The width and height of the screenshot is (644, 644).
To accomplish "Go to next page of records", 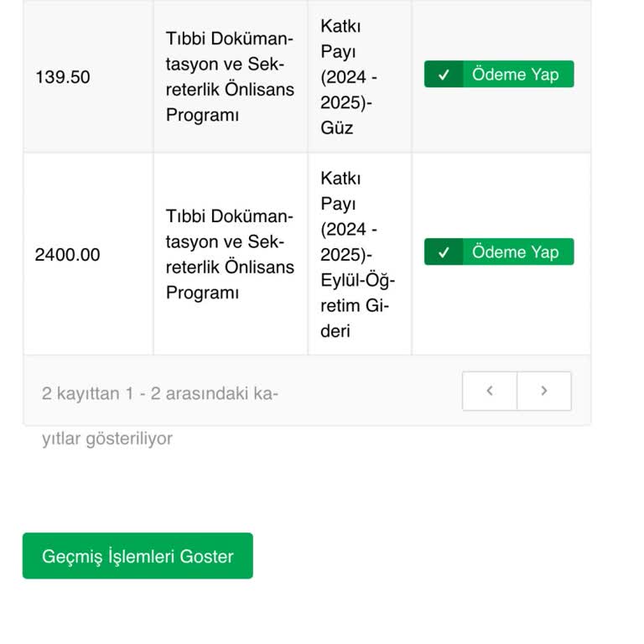I will (x=544, y=391).
